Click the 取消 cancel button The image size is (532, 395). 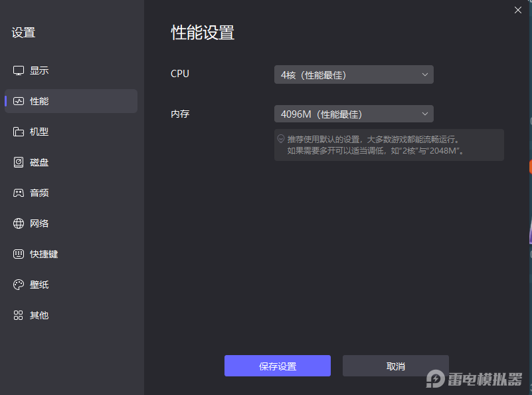[x=395, y=366]
